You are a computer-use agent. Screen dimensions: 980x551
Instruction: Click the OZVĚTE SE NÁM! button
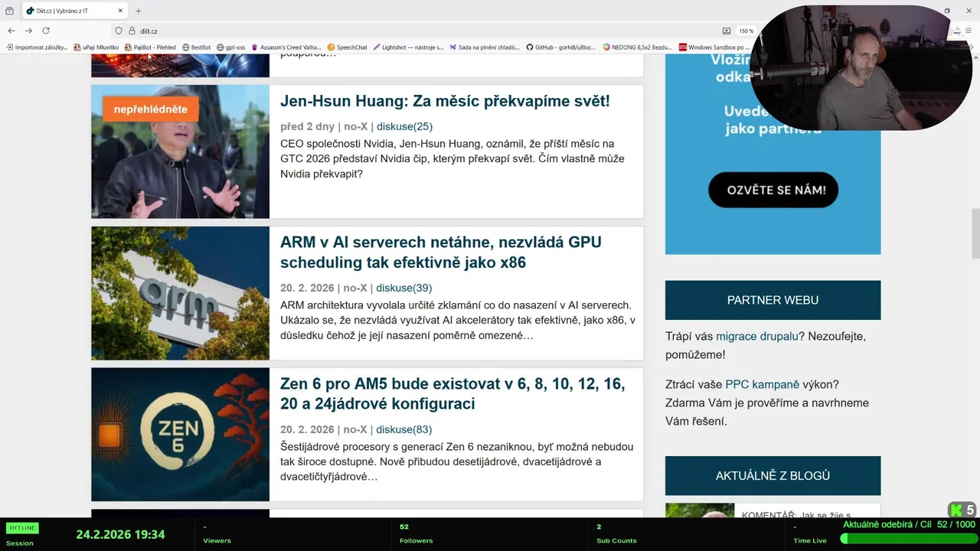coord(773,190)
